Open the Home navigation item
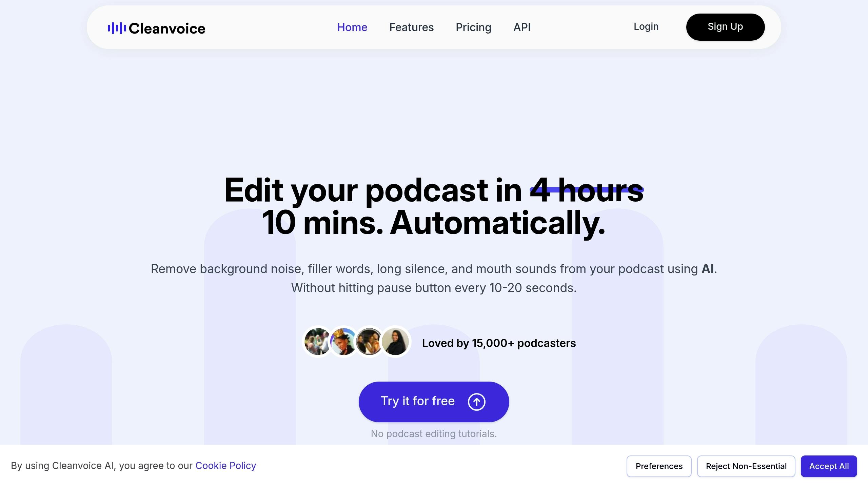 tap(352, 27)
